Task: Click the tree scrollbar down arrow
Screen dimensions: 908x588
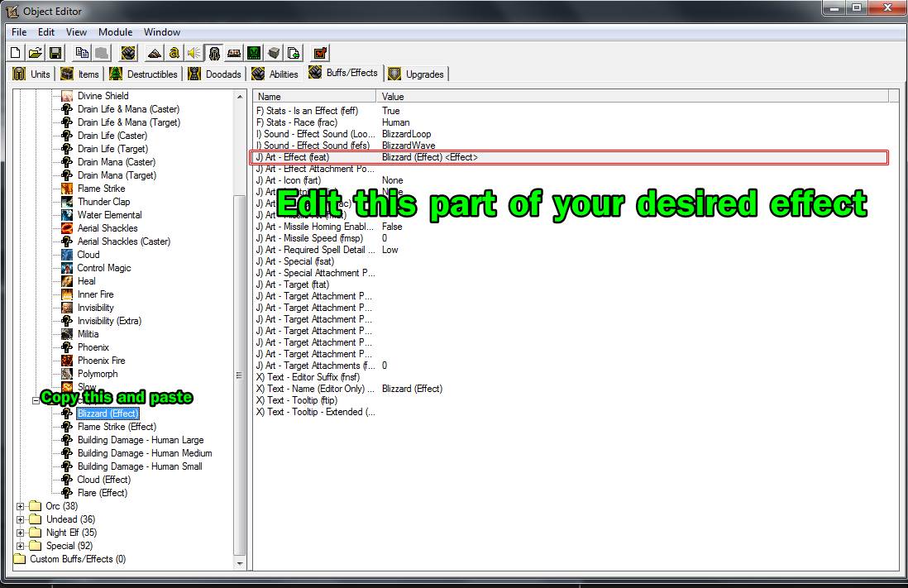Action: coord(240,564)
